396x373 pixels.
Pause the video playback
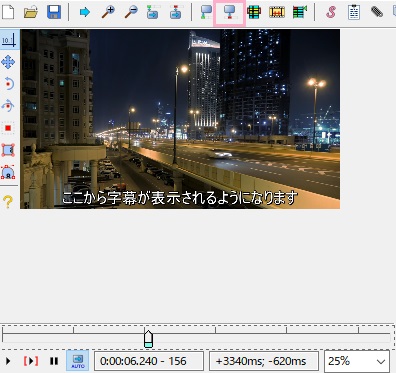[x=54, y=361]
